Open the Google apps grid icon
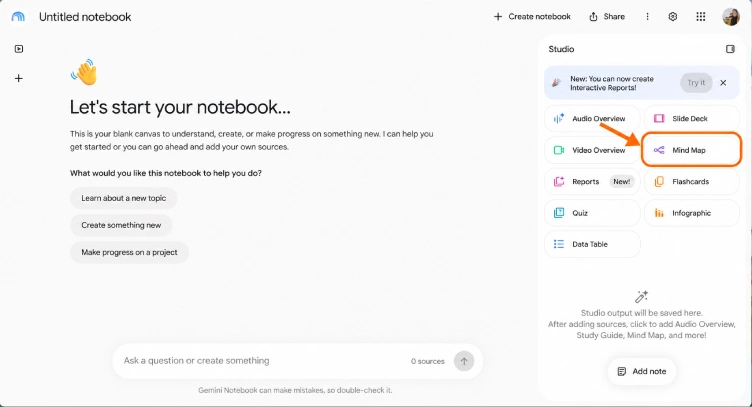 click(701, 17)
